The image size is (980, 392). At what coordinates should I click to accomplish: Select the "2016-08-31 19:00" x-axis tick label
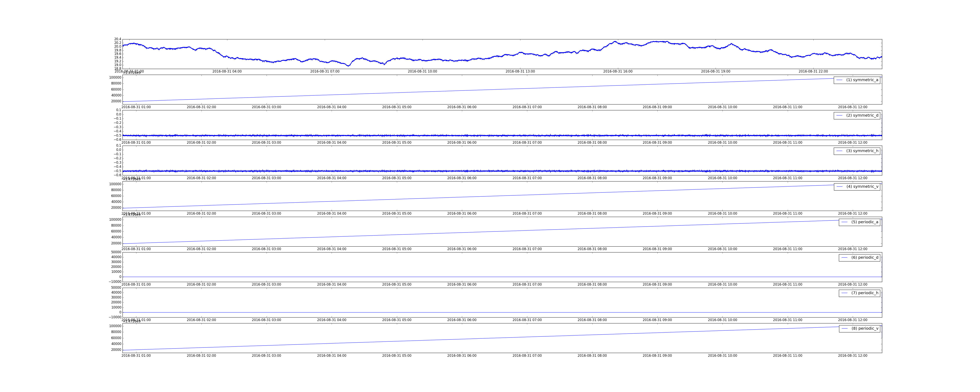716,72
